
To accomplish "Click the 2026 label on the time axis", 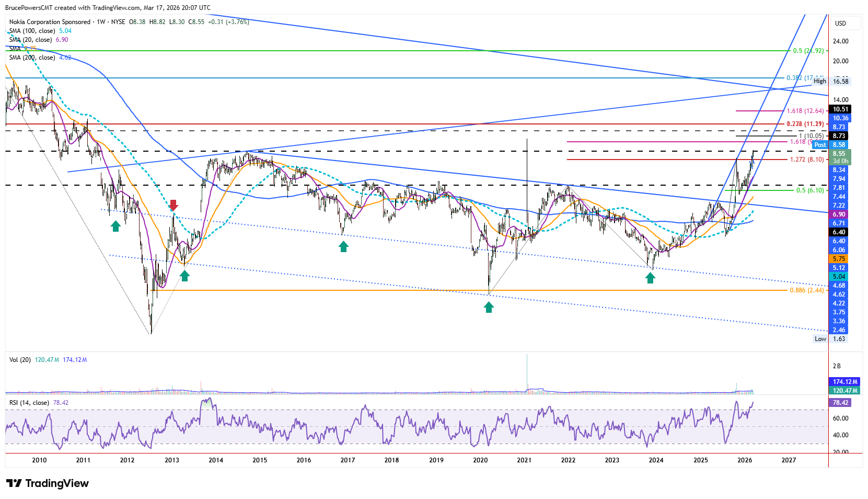I will click(x=745, y=460).
